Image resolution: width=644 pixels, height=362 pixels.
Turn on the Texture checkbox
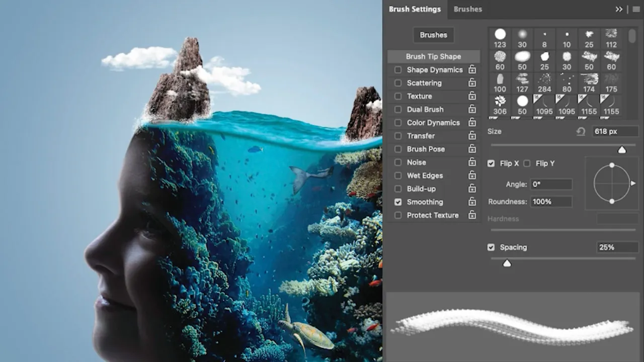tap(398, 96)
